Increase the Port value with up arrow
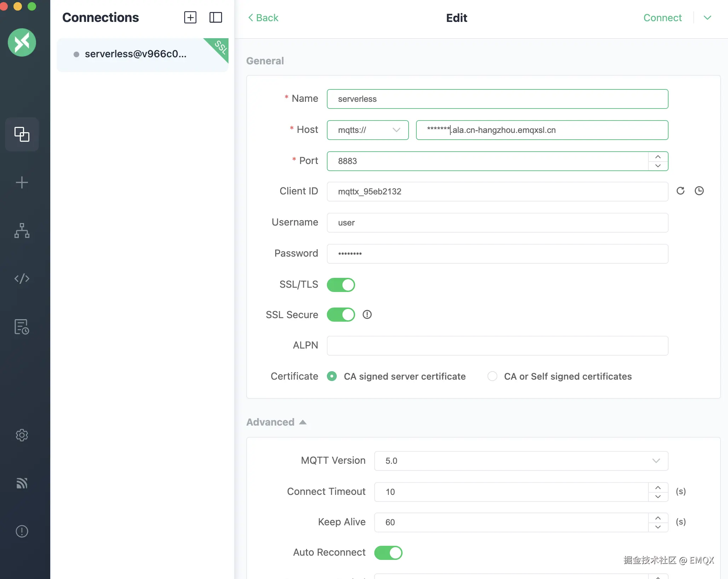728x579 pixels. tap(658, 157)
